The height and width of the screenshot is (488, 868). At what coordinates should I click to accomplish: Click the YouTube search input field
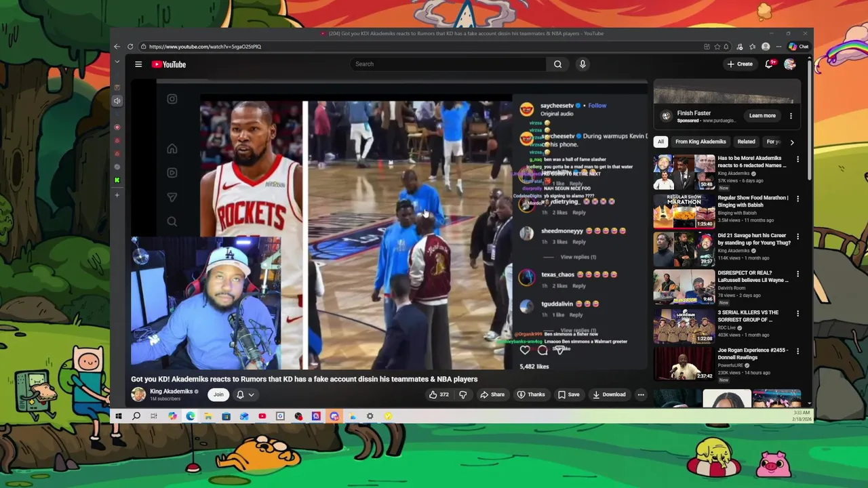coord(448,64)
